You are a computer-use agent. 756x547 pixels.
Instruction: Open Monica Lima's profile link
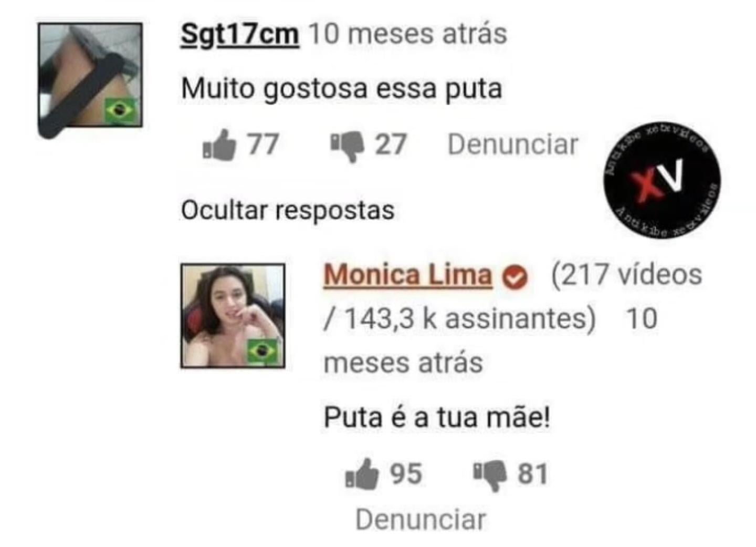(x=408, y=275)
